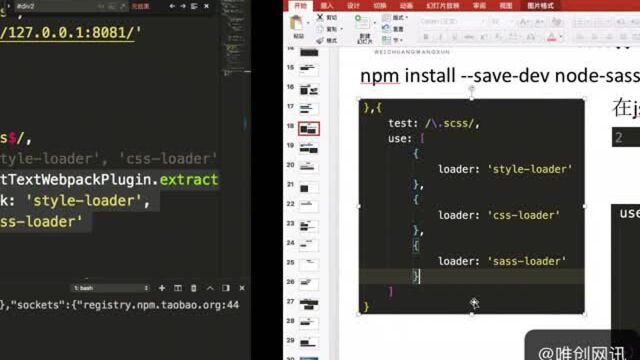This screenshot has width=640, height=360.
Task: Close the terminal panel
Action: pos(242,288)
